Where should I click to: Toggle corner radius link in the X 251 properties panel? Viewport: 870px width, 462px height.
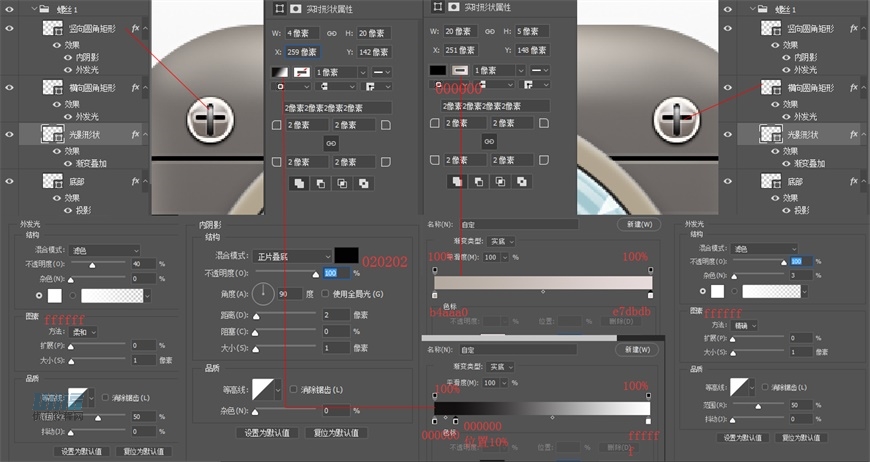pyautogui.click(x=489, y=141)
